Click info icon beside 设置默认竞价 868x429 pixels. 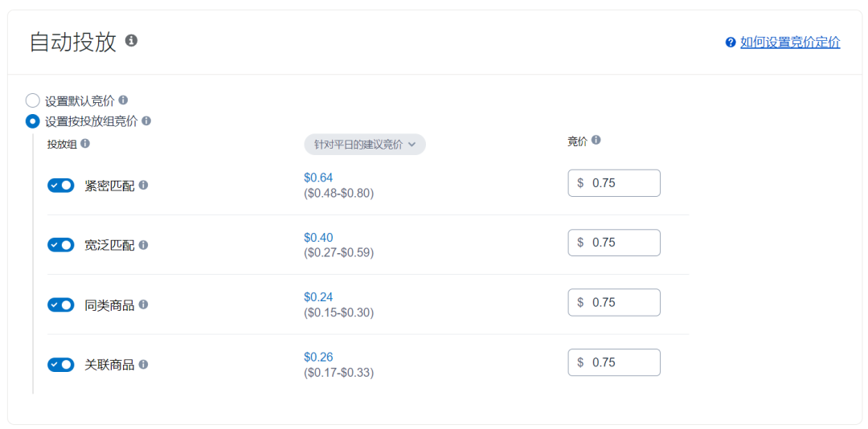pyautogui.click(x=123, y=100)
